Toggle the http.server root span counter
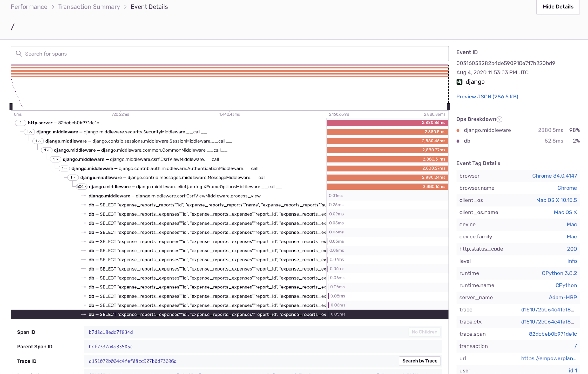588x374 pixels. tap(20, 123)
